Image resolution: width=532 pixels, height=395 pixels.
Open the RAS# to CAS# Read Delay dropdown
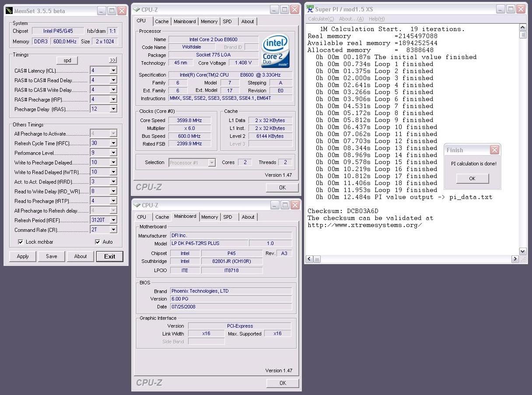(x=113, y=80)
